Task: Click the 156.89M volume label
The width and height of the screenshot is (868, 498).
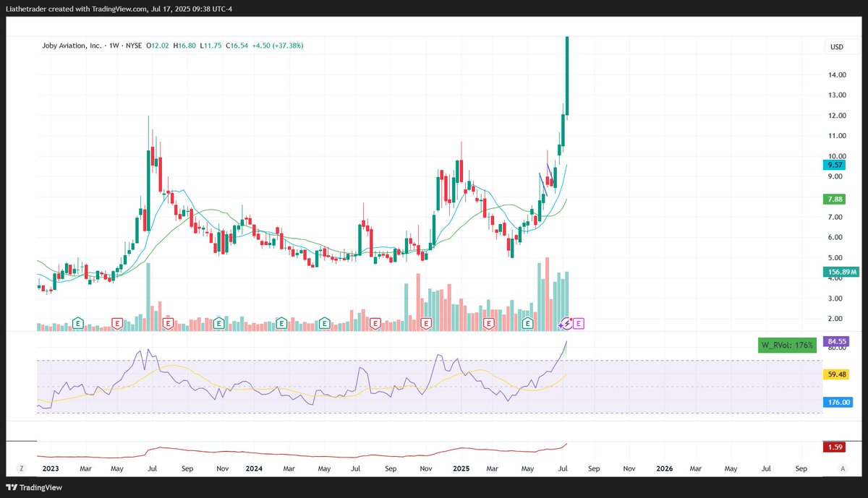Action: (x=843, y=272)
